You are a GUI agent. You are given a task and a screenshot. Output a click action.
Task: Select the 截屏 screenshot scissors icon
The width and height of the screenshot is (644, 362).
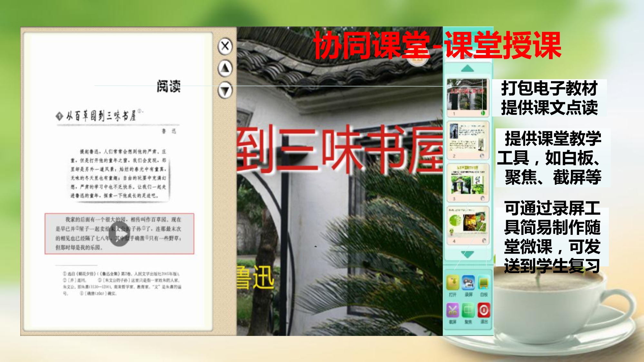[452, 311]
